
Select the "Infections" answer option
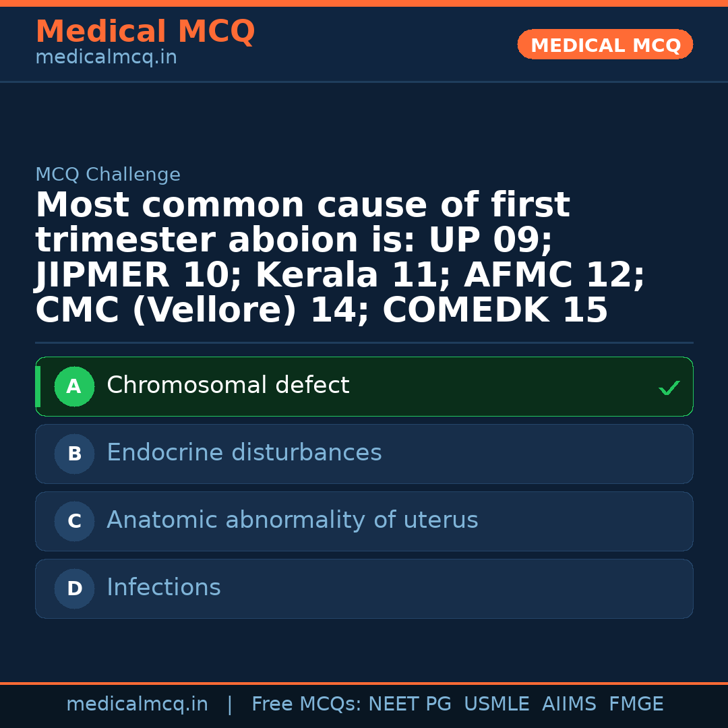click(x=164, y=588)
